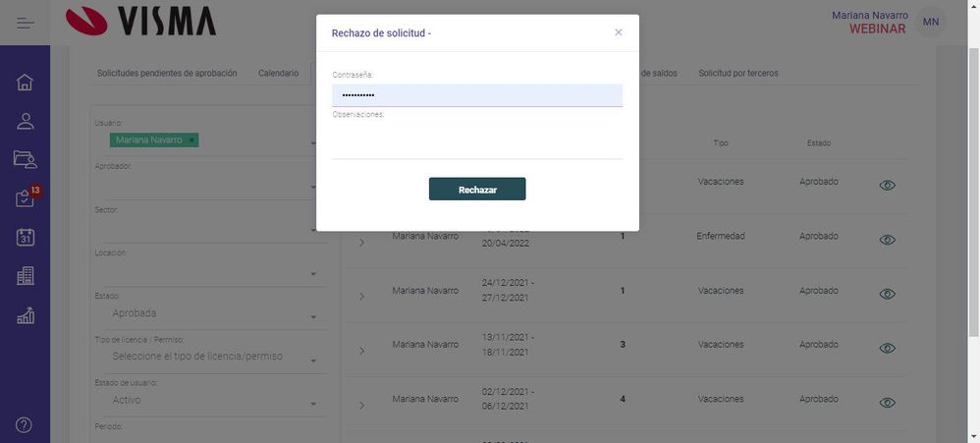980x443 pixels.
Task: Focus the Contraseña password field
Action: [477, 95]
